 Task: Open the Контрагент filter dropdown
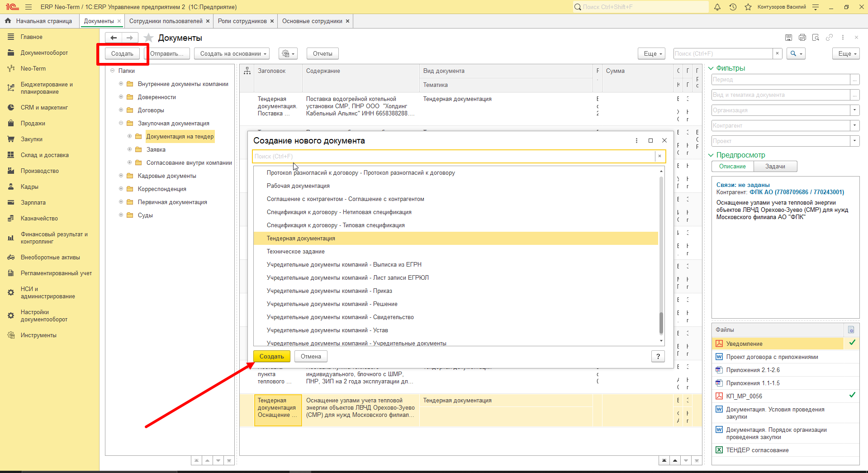click(854, 125)
